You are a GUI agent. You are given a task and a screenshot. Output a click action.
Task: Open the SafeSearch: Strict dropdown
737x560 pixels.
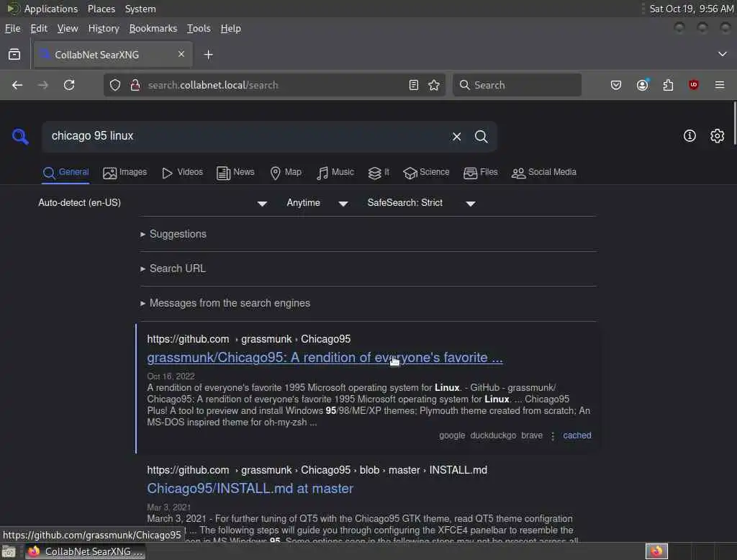tap(421, 203)
